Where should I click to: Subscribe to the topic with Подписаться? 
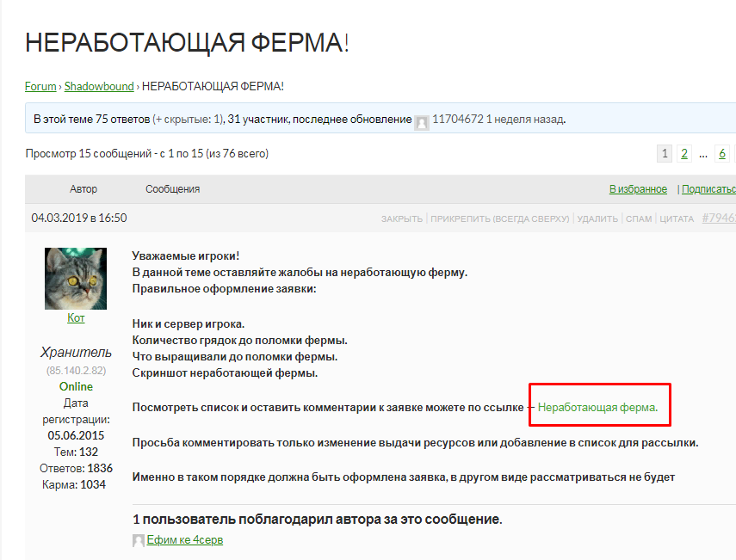(708, 189)
